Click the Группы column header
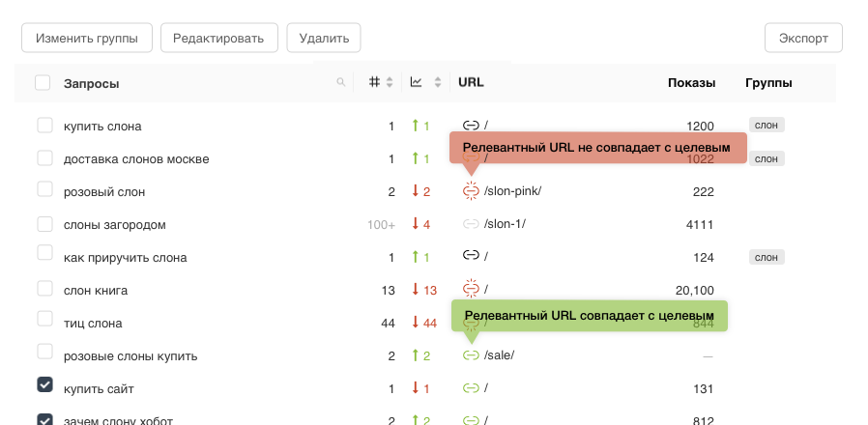Screen dimensions: 868x425 (768, 82)
